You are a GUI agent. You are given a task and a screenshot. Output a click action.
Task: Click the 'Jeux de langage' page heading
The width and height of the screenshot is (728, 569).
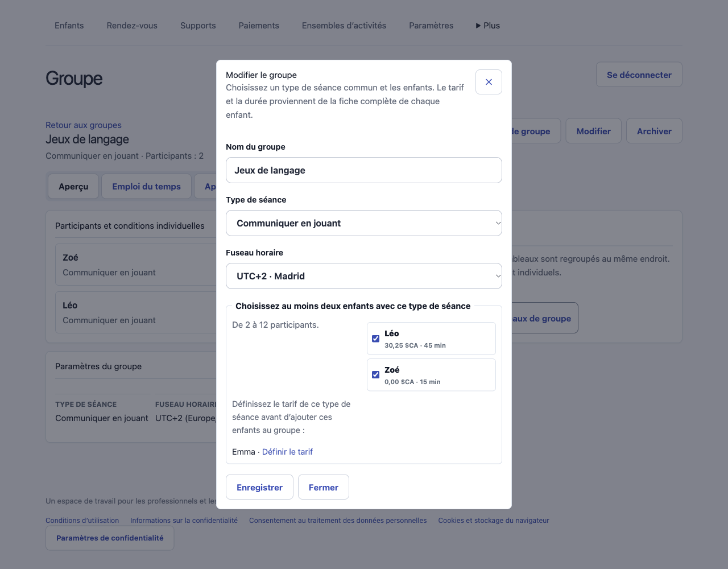click(x=87, y=139)
